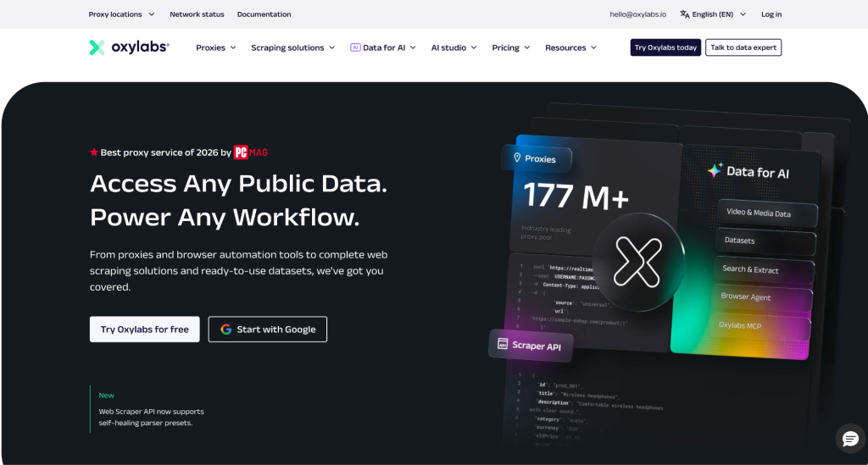Expand the Resources chevron
Image resolution: width=868 pixels, height=465 pixels.
593,47
